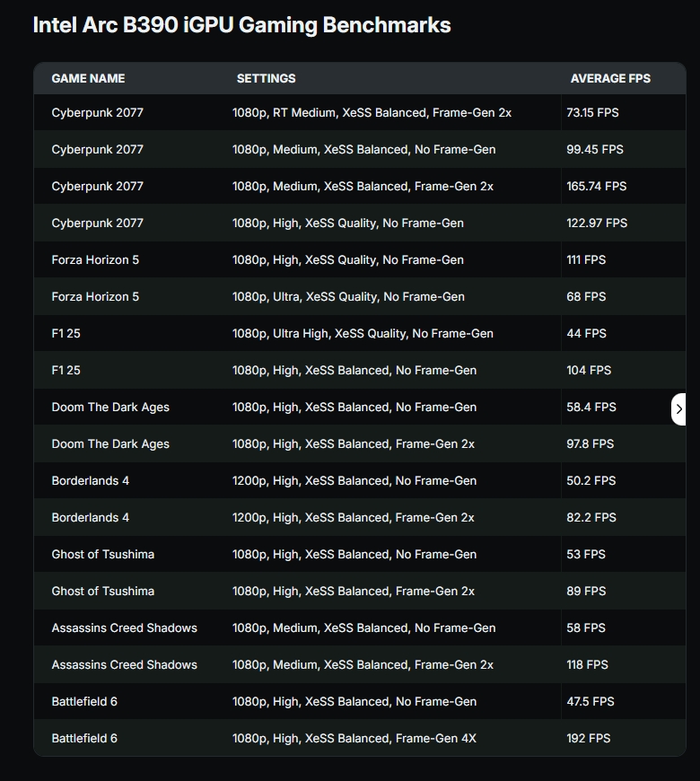Click Cyberpunk 2077 in the 99.45 FPS row
The width and height of the screenshot is (700, 781).
pos(97,150)
